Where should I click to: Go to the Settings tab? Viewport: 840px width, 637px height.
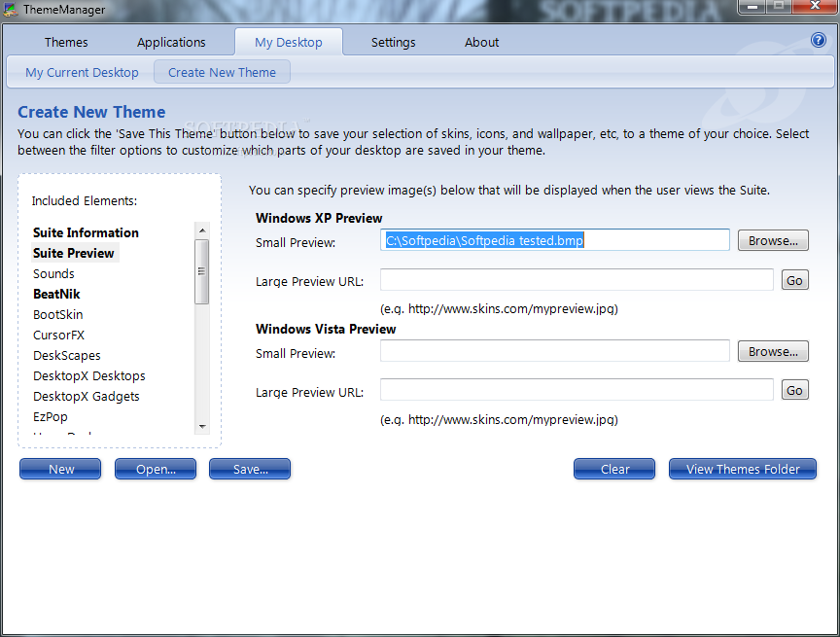click(x=393, y=43)
